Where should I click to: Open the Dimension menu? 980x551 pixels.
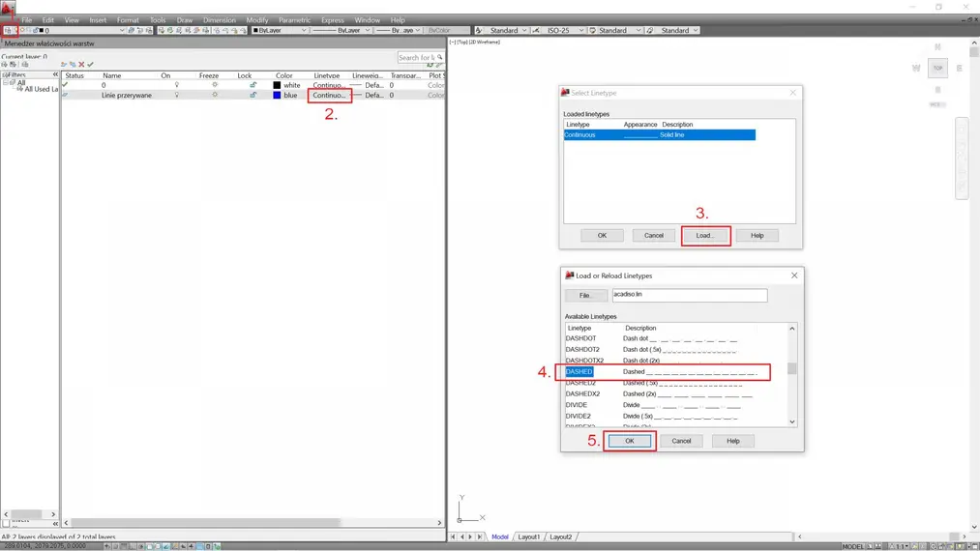[x=220, y=20]
